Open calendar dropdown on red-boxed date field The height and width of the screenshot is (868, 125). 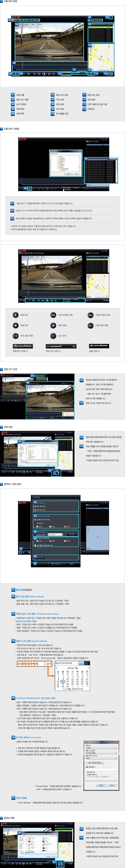pos(48,664)
